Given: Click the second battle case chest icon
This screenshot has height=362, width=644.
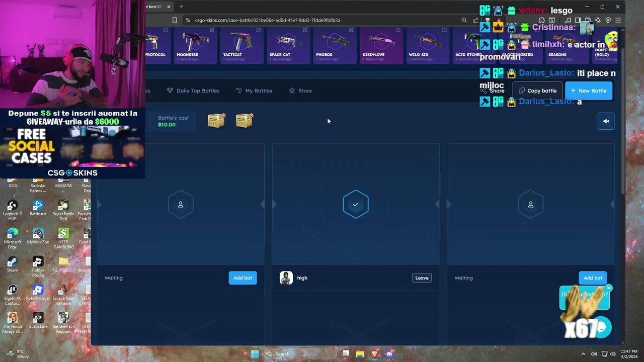Looking at the screenshot, I should [x=245, y=121].
